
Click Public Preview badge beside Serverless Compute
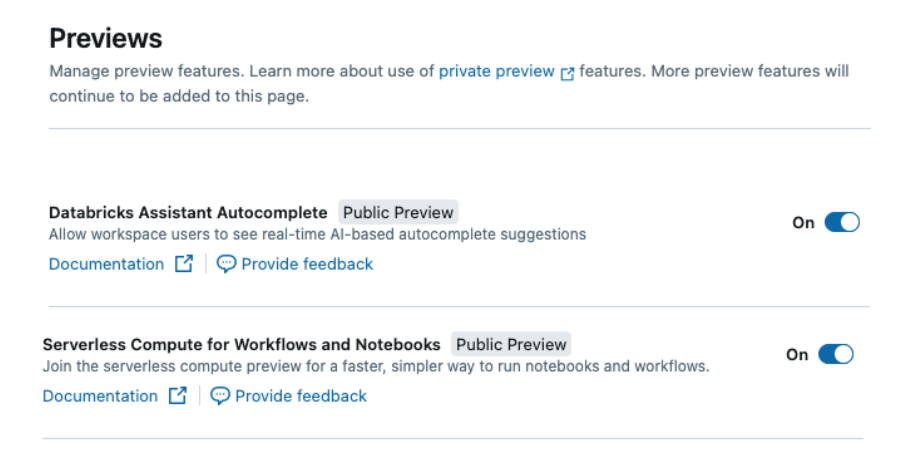(511, 344)
